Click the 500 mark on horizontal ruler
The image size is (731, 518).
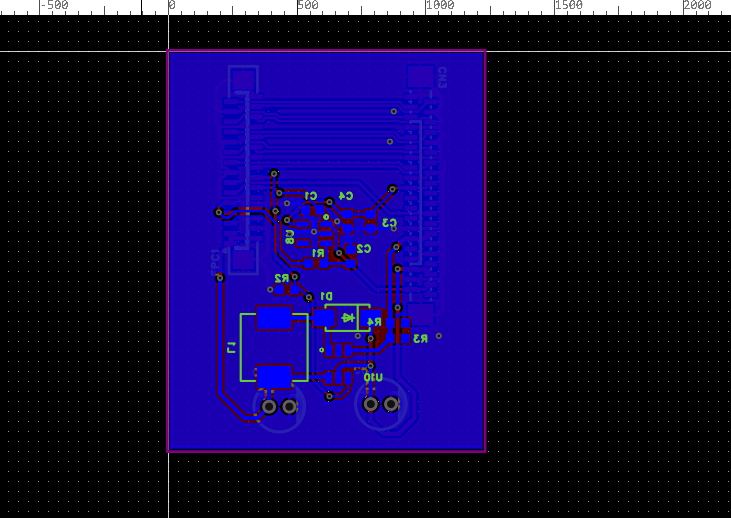(x=308, y=5)
